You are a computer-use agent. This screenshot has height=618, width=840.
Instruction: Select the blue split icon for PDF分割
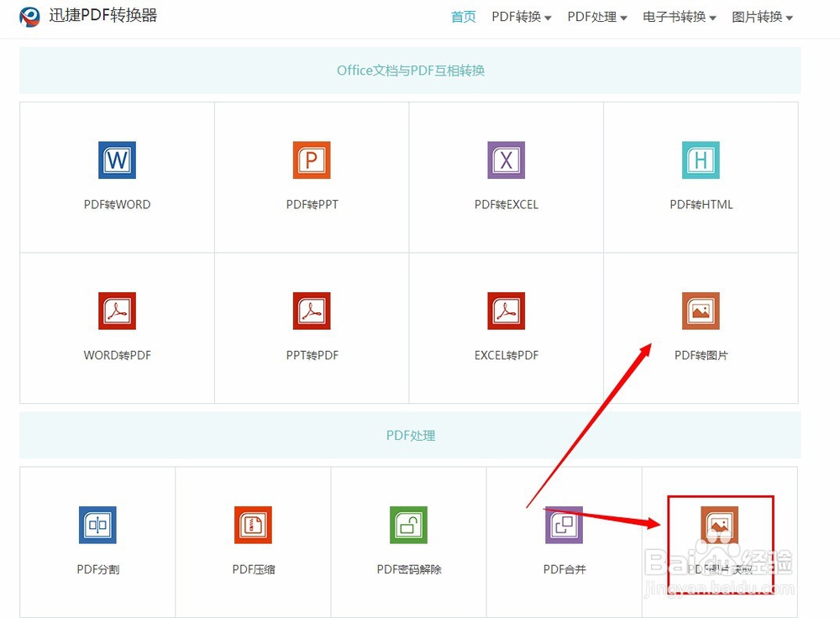click(97, 525)
